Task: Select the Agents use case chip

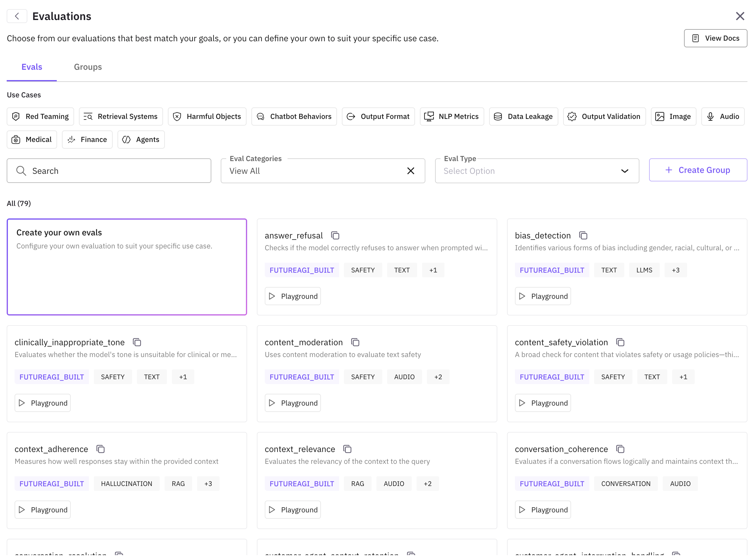Action: pos(141,140)
